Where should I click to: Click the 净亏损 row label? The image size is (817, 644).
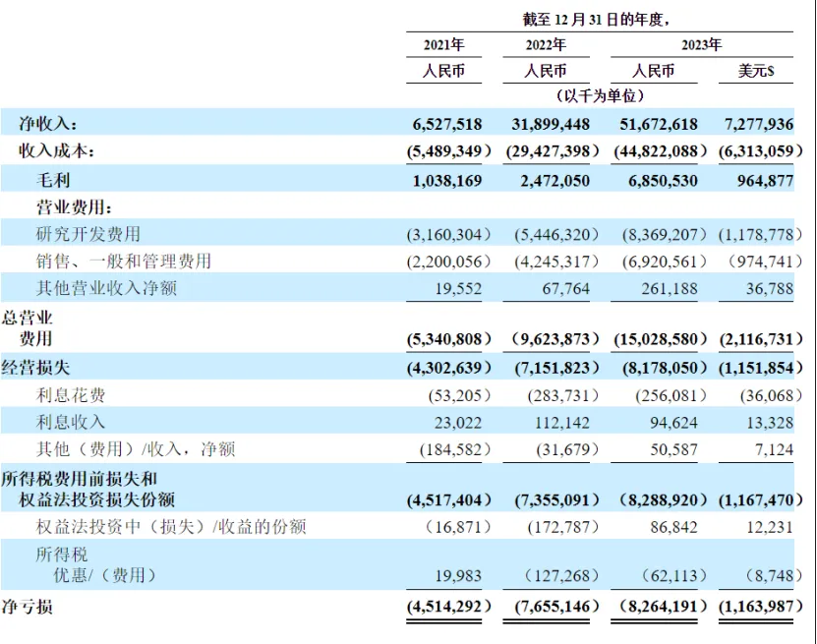[30, 608]
